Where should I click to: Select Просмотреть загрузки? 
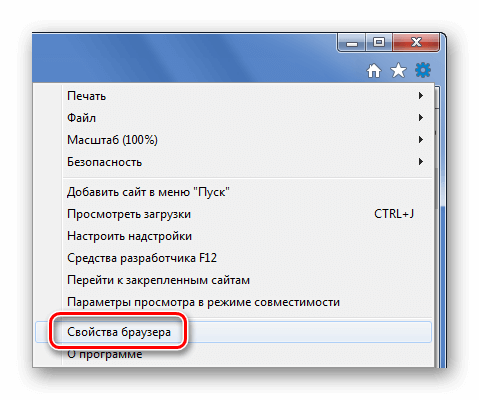point(233,214)
